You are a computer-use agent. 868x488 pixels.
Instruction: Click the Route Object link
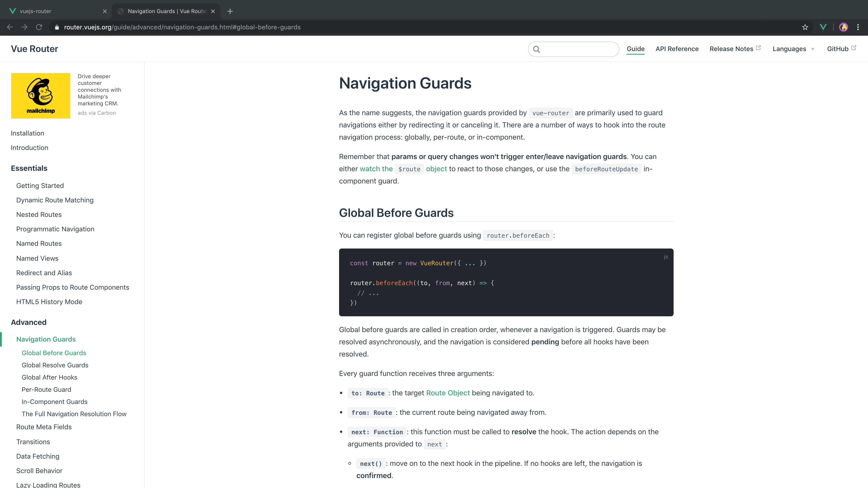pyautogui.click(x=448, y=393)
